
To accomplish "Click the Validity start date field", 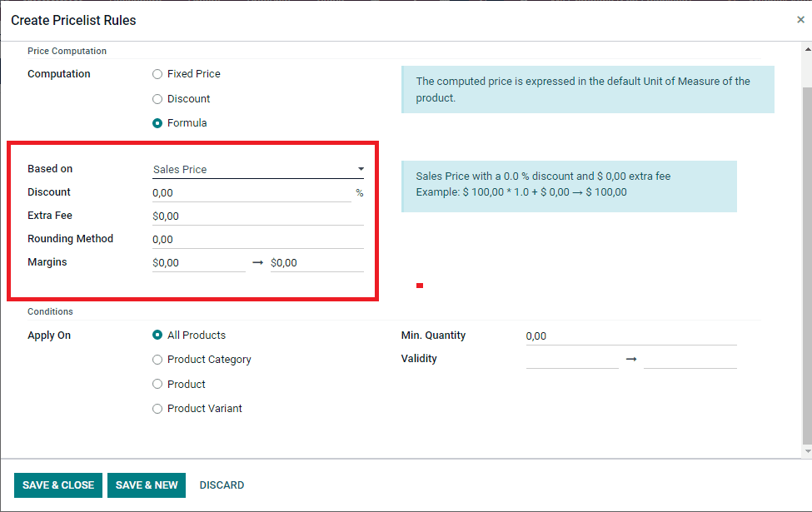I will 572,358.
